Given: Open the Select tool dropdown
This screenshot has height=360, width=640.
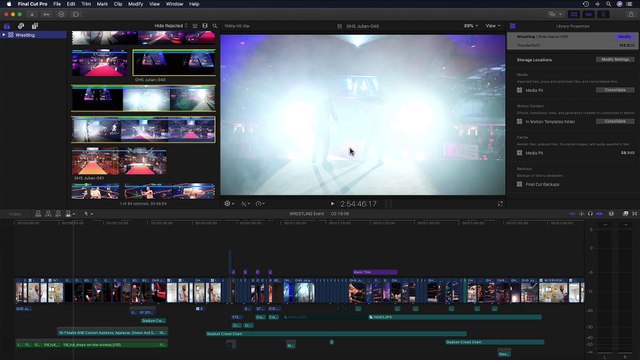Looking at the screenshot, I should (x=89, y=213).
